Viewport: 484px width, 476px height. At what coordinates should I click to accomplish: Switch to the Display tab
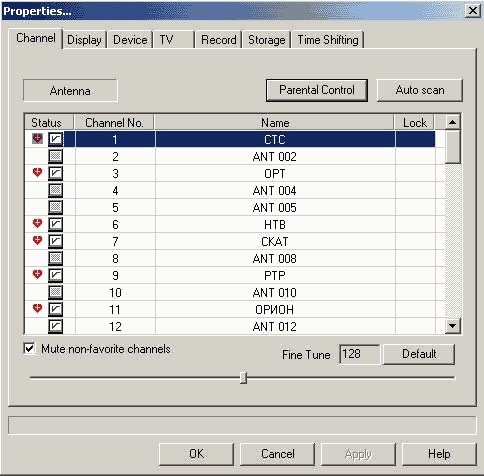84,40
